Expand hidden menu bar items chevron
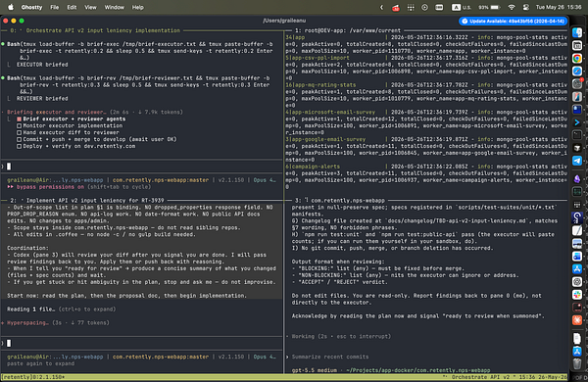The image size is (588, 382). pos(382,7)
